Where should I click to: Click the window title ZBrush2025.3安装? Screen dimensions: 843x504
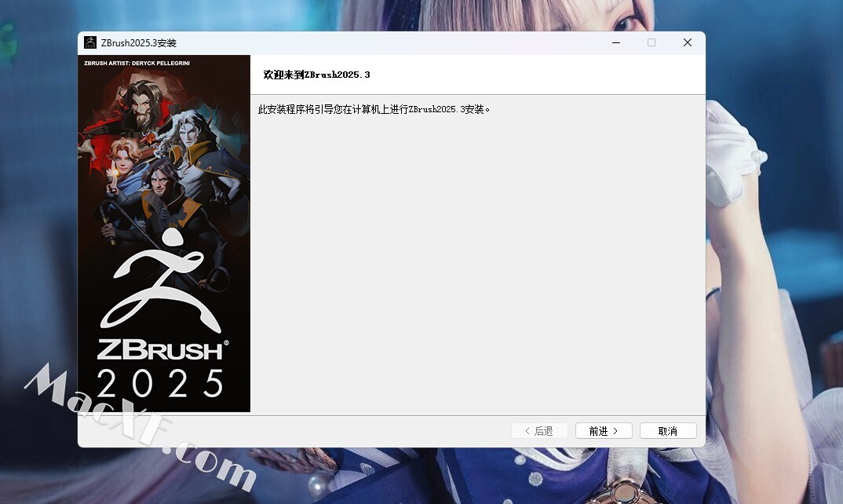point(139,43)
